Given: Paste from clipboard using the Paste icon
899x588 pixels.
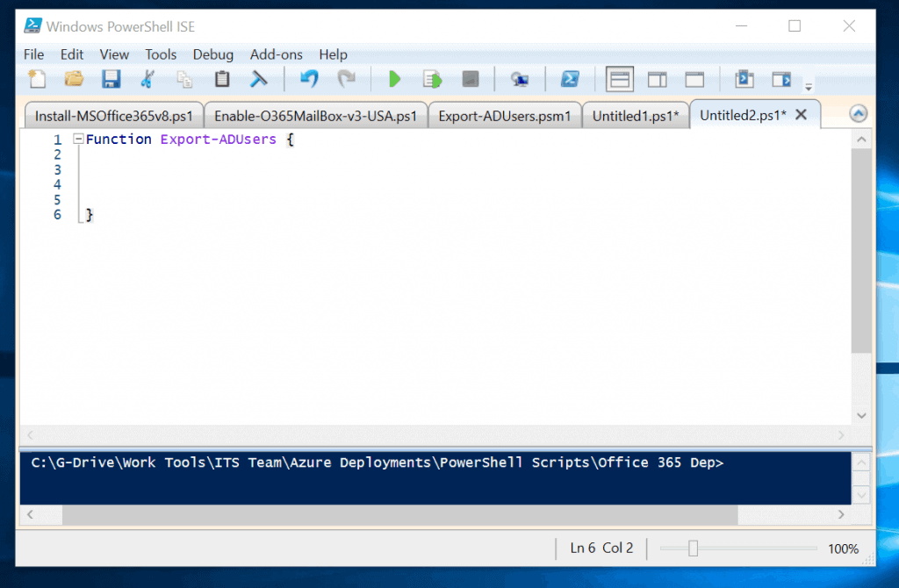Looking at the screenshot, I should [x=221, y=78].
